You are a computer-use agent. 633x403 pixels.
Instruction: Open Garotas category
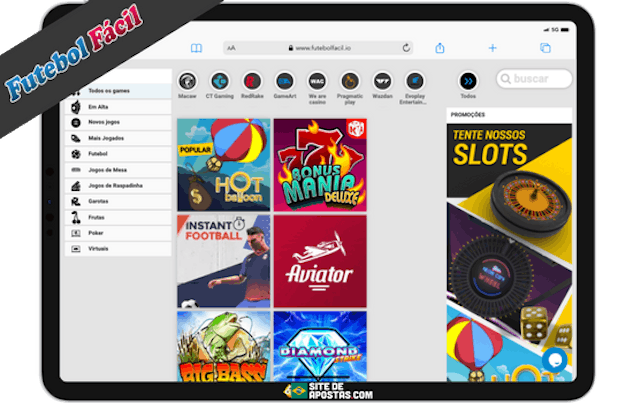118,201
